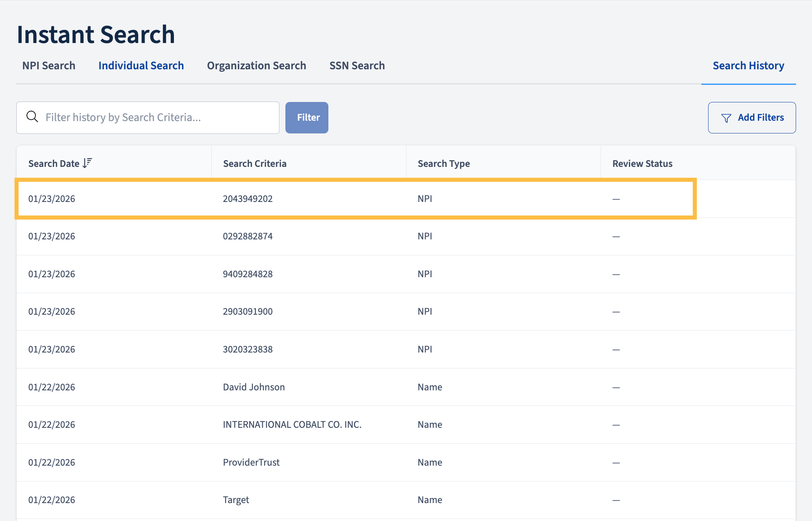Click Name search type in David Johnson row
The image size is (812, 521).
[430, 387]
